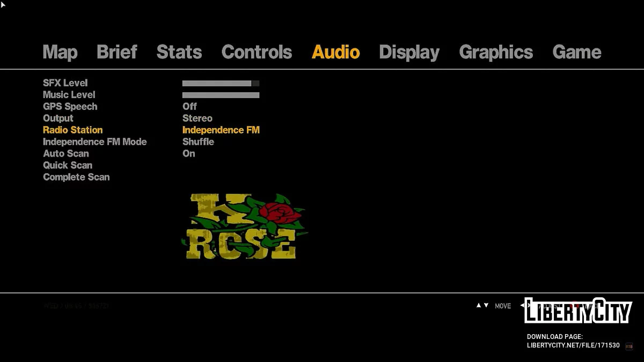
Task: Select the Game tab
Action: [577, 52]
